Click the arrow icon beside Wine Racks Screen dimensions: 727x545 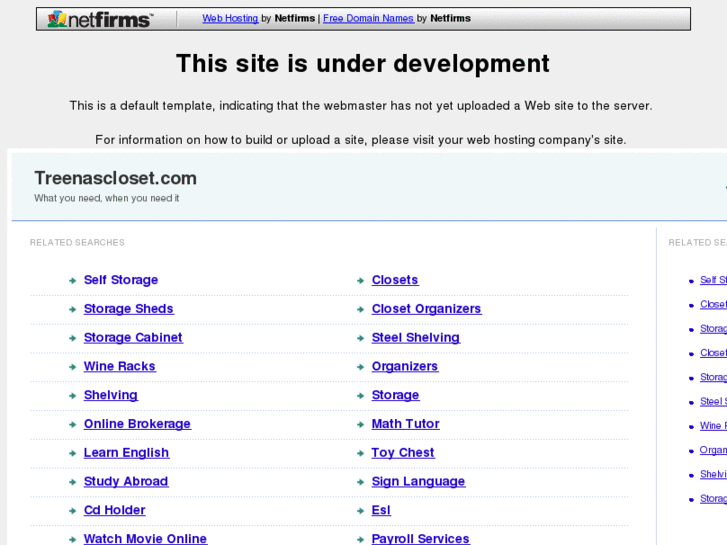(72, 367)
